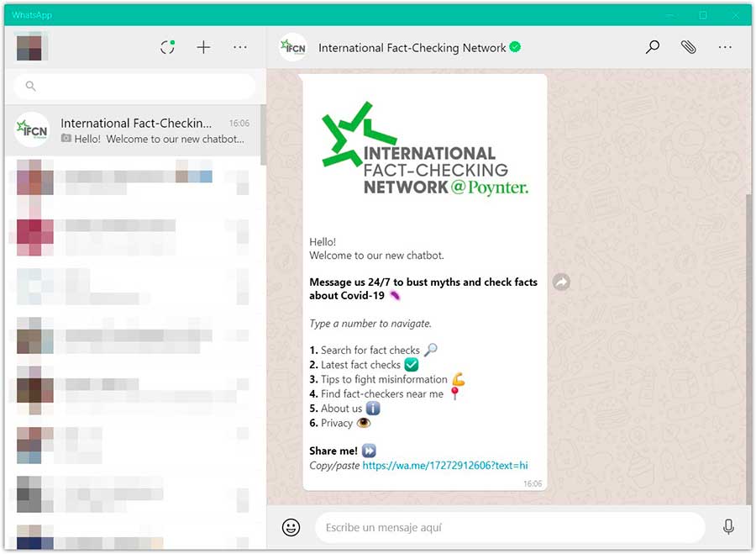Click the chat list search field
This screenshot has width=756, height=554.
(x=134, y=86)
